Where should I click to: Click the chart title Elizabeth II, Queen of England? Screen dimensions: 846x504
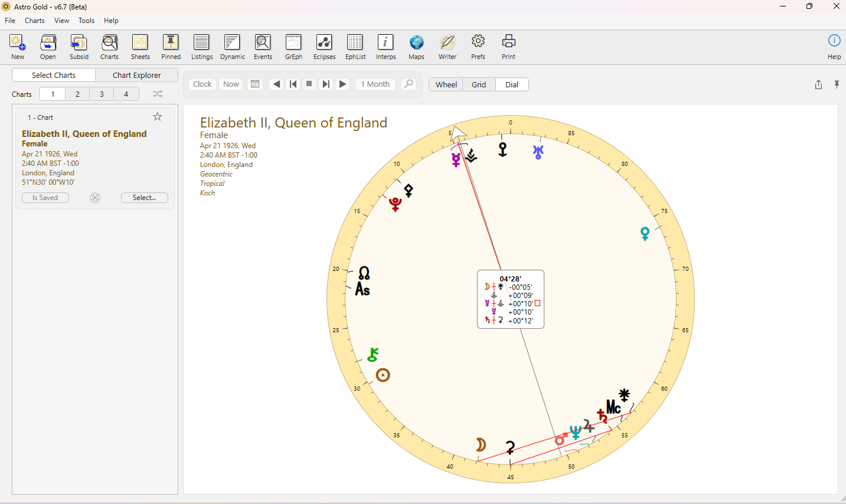[x=293, y=123]
